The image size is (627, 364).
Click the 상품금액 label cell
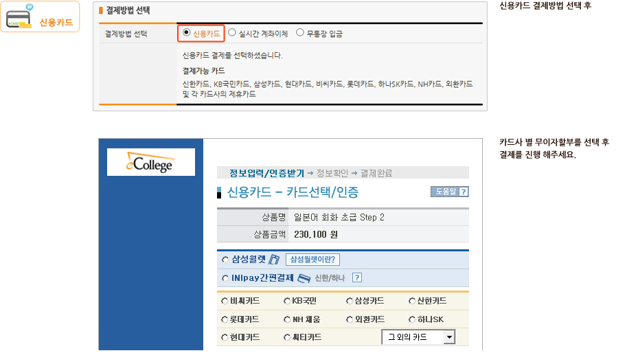point(253,234)
